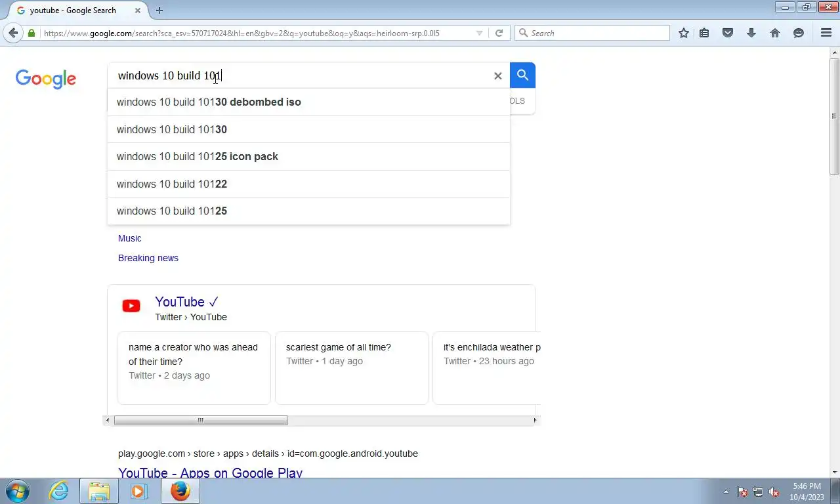Clear the Google search box with X
Viewport: 840px width, 504px height.
pyautogui.click(x=497, y=76)
